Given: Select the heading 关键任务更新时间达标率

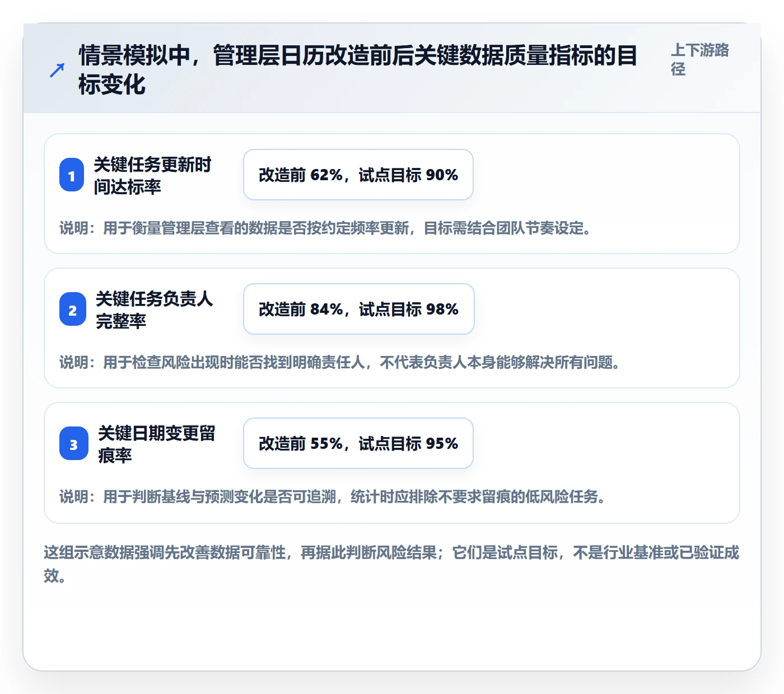Looking at the screenshot, I should tap(152, 176).
